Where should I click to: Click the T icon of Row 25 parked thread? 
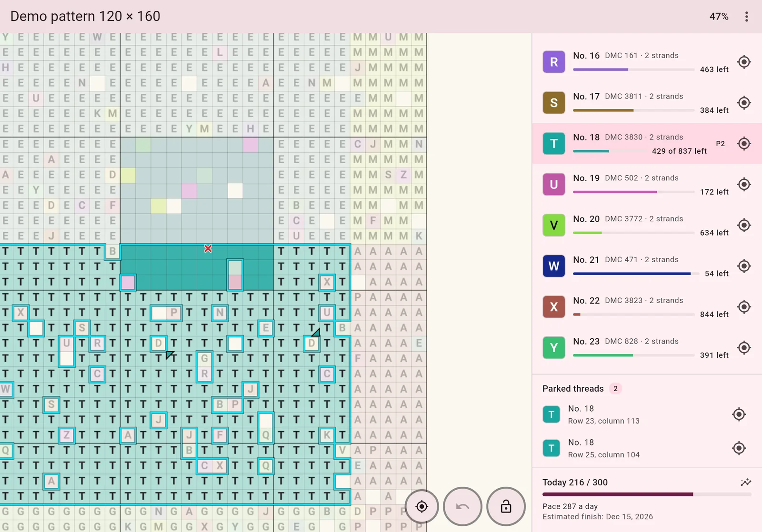point(551,448)
